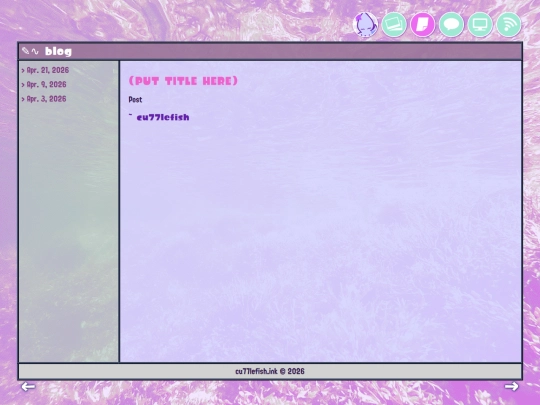Open the gallery pictures icon

[394, 24]
